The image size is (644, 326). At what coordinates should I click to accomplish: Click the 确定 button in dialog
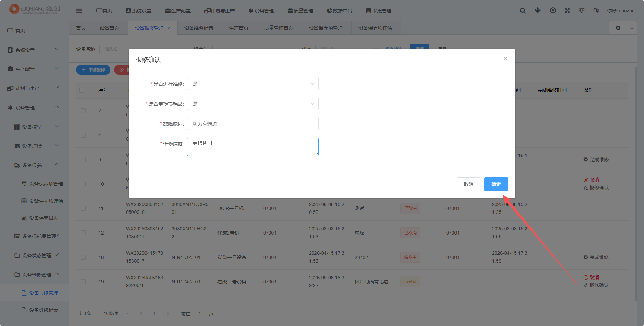tap(496, 184)
